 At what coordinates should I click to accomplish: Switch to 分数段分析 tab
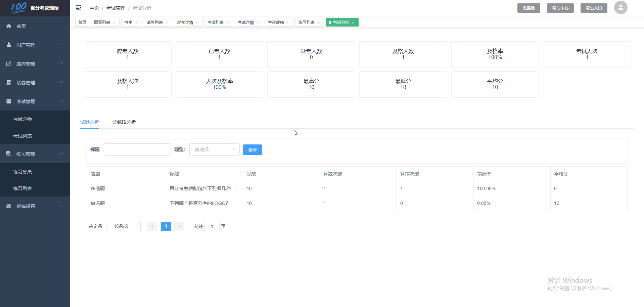pyautogui.click(x=124, y=122)
